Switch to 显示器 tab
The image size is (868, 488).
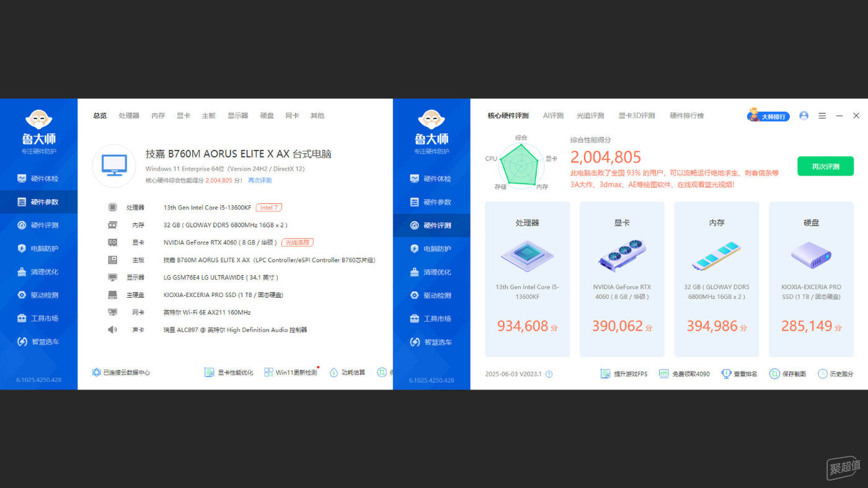[237, 115]
